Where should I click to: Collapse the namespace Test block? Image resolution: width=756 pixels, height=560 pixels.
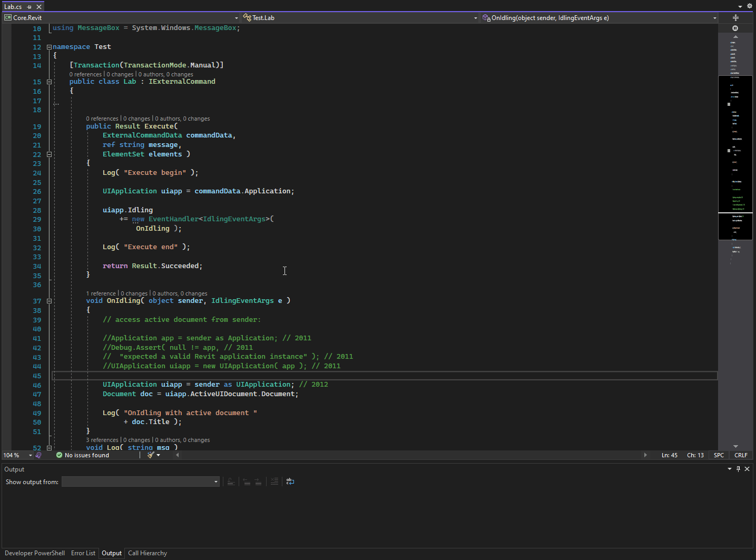pyautogui.click(x=49, y=47)
